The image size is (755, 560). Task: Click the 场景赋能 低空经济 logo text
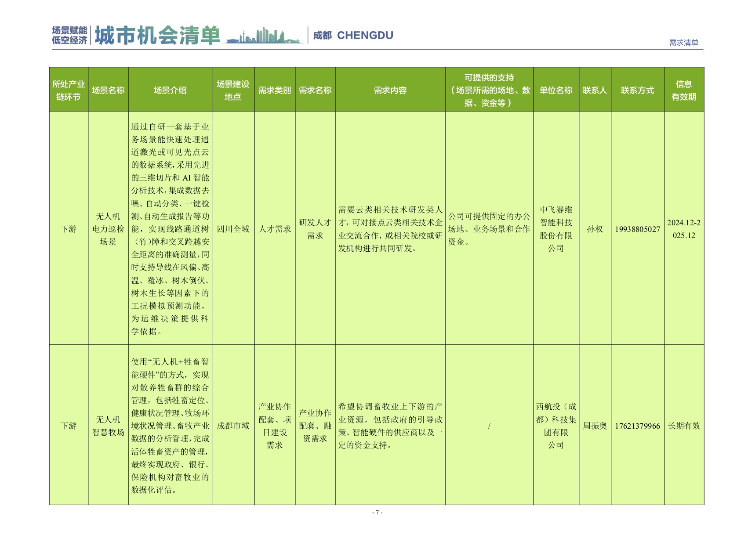tap(69, 35)
